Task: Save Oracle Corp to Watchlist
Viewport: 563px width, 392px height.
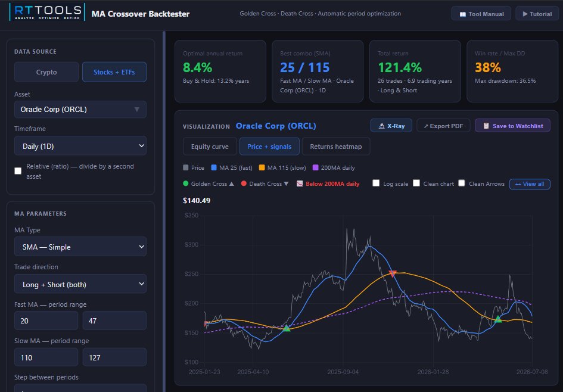Action: pyautogui.click(x=512, y=126)
